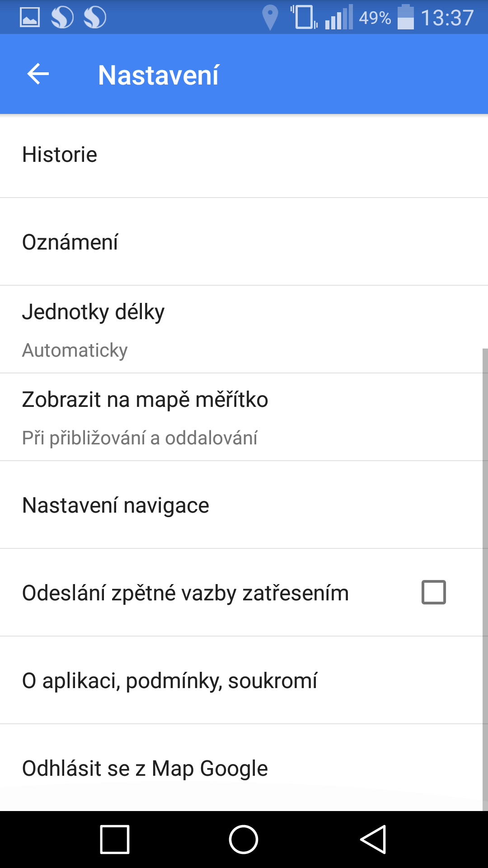Tap the Android home circle button
The height and width of the screenshot is (868, 488).
click(244, 840)
